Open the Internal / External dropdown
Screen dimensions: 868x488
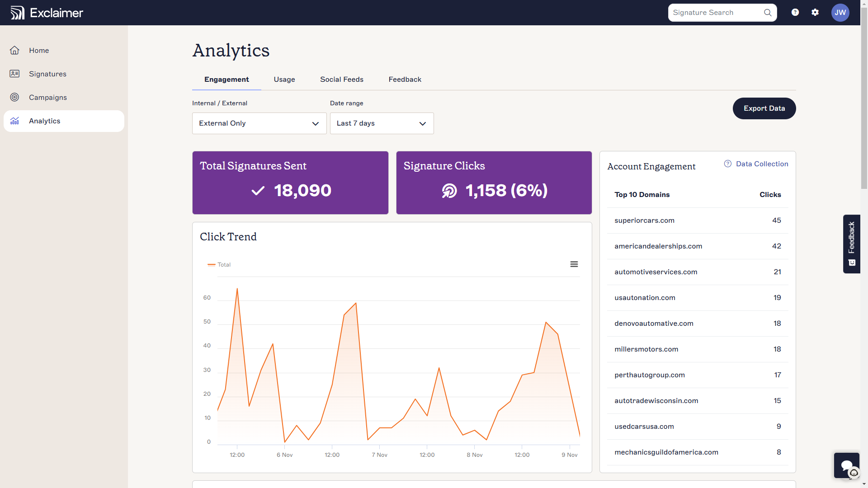point(259,123)
